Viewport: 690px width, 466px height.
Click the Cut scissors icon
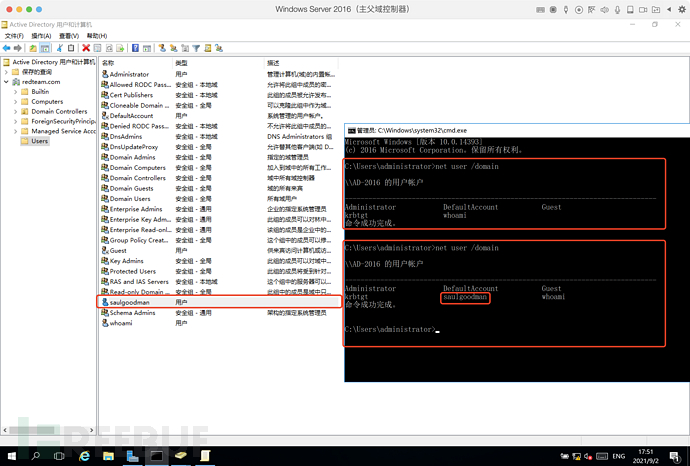pos(60,48)
